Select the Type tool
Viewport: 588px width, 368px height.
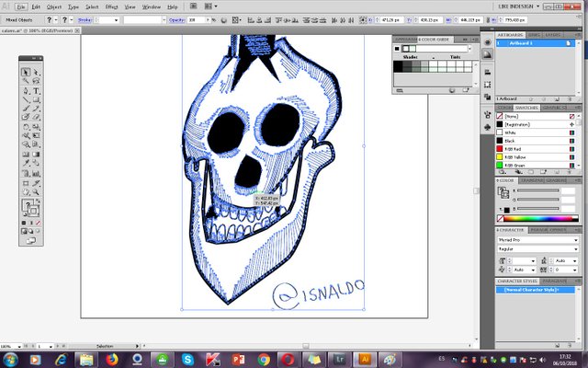point(37,91)
